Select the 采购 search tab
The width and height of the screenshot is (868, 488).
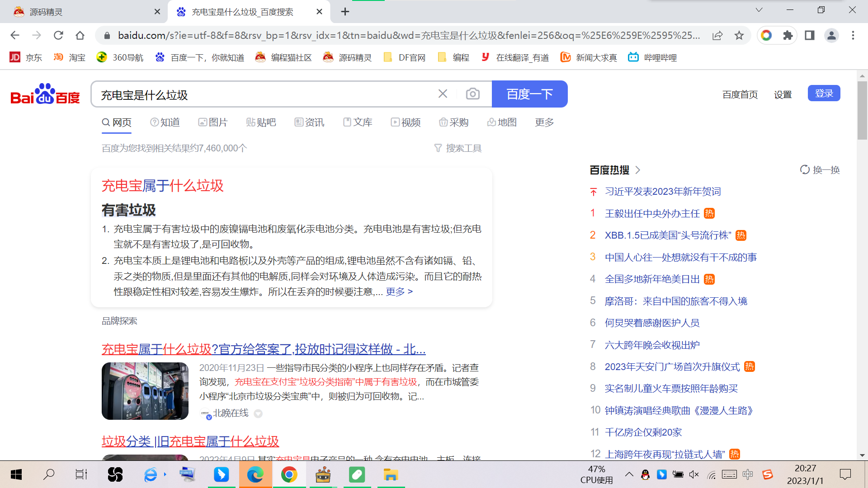pos(454,122)
